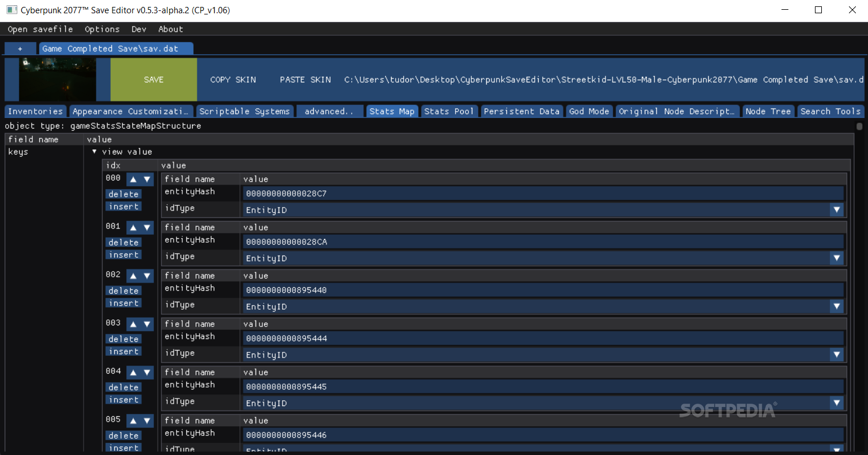Delete entry at idx 005
868x455 pixels.
click(x=123, y=436)
